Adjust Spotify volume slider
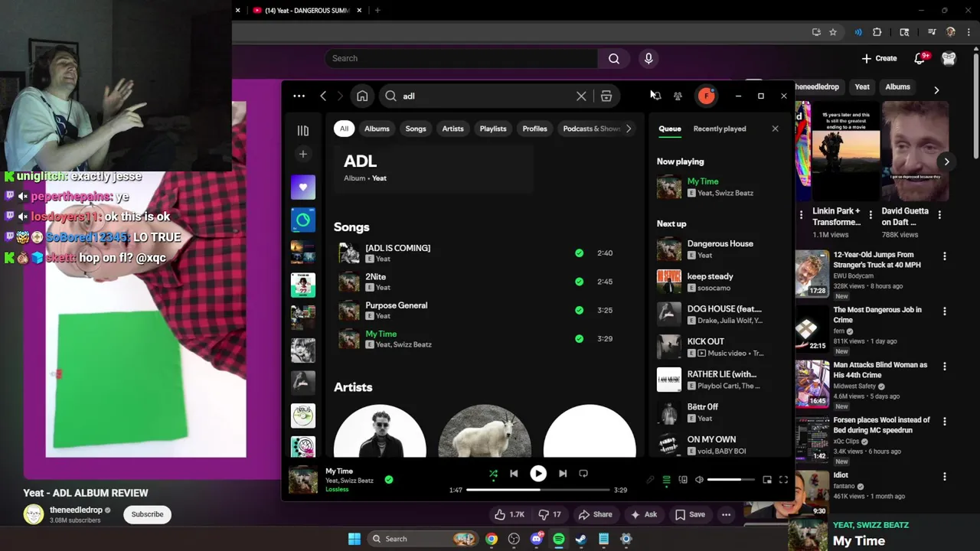 (730, 480)
